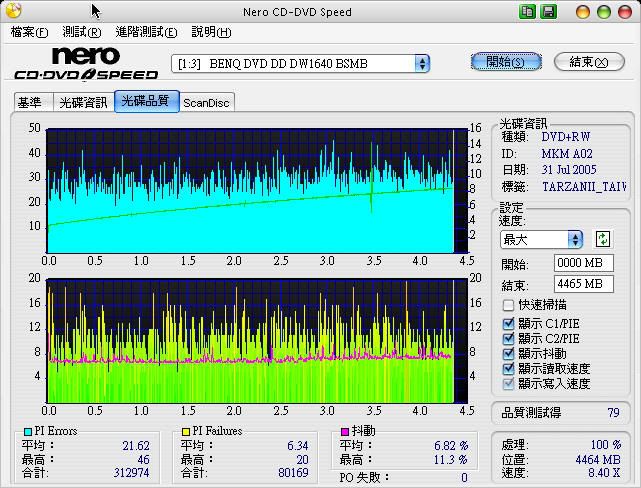This screenshot has width=641, height=488.
Task: Select the 光碟品質 tab
Action: [146, 101]
